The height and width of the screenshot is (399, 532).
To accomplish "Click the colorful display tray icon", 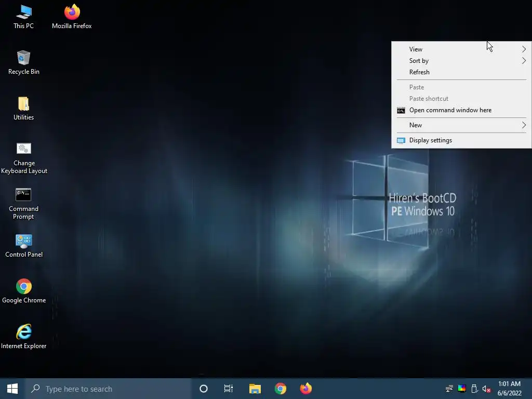I will (462, 389).
